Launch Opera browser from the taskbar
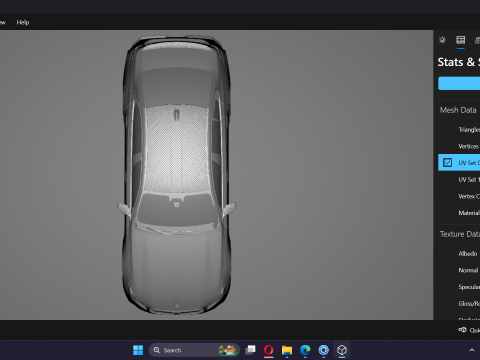Screen dimensions: 480x360 pos(269,350)
